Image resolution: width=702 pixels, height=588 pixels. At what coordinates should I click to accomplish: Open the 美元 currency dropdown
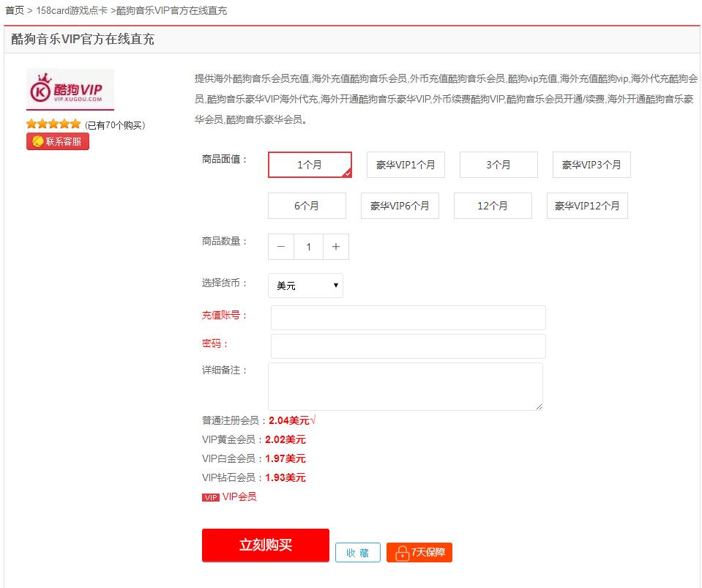pos(306,286)
